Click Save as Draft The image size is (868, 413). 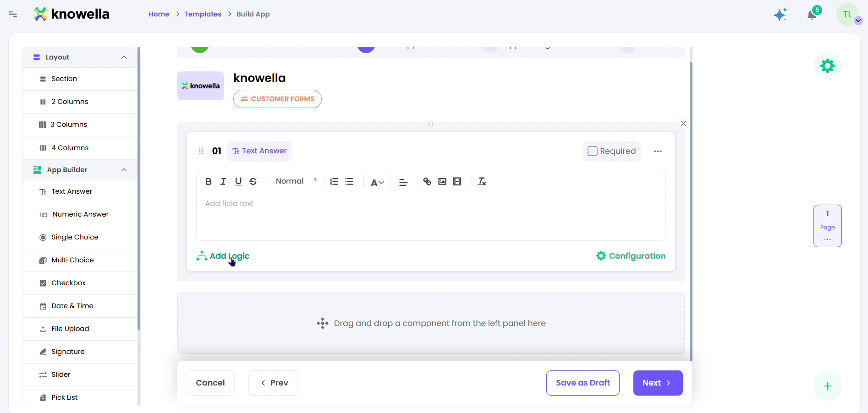pos(583,383)
